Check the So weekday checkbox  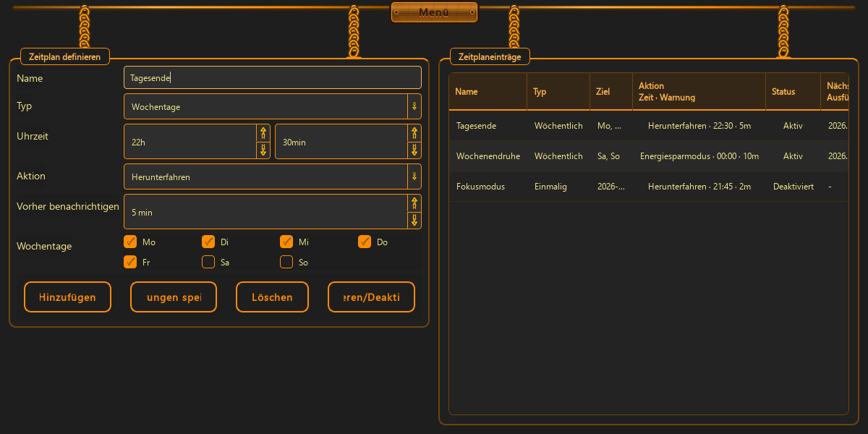286,262
